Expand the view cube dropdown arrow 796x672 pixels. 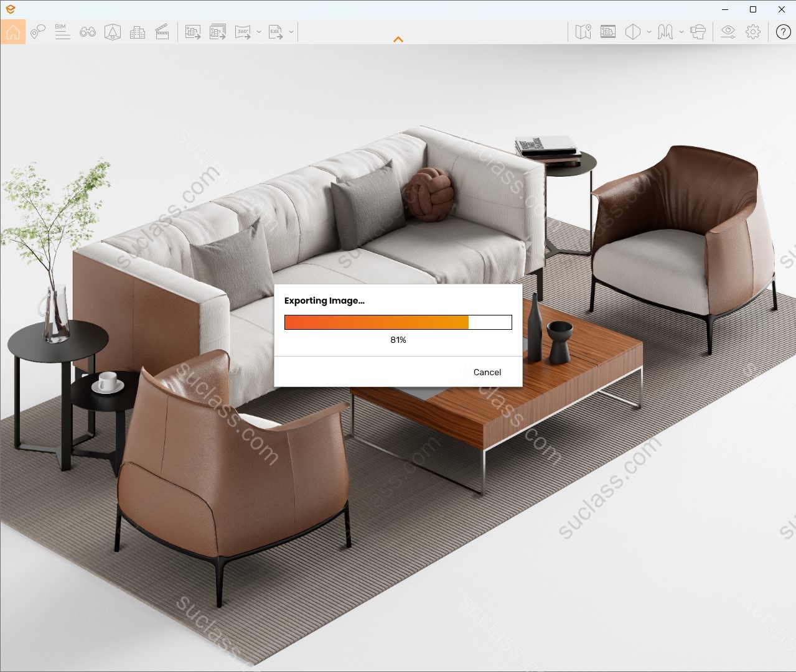click(x=649, y=32)
